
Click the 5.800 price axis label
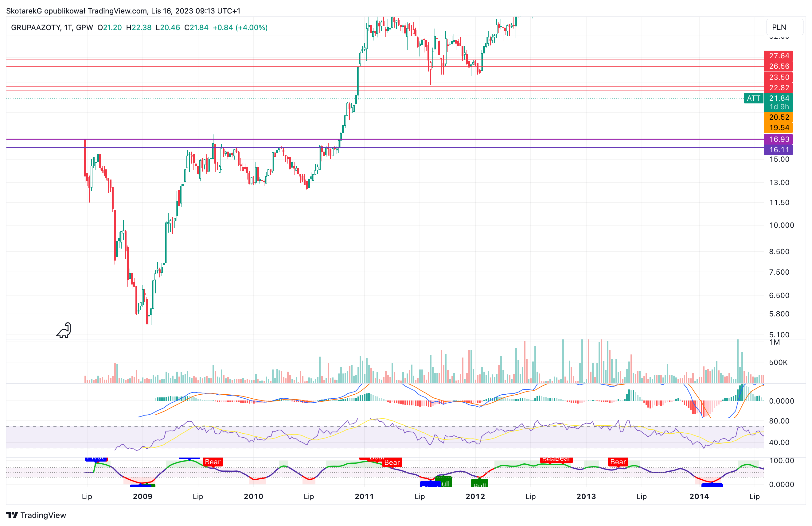click(779, 314)
